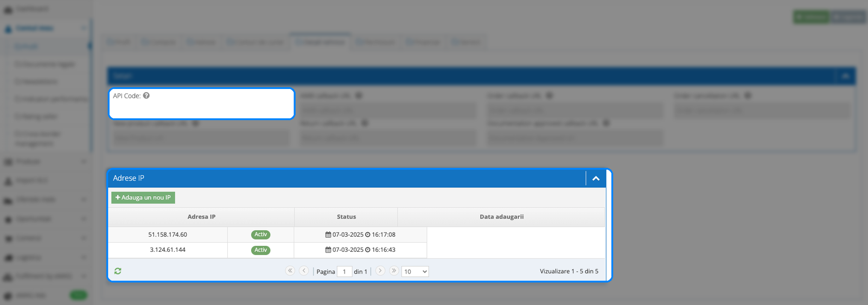The image size is (868, 305).
Task: Go to previous page of IP table
Action: (x=304, y=270)
